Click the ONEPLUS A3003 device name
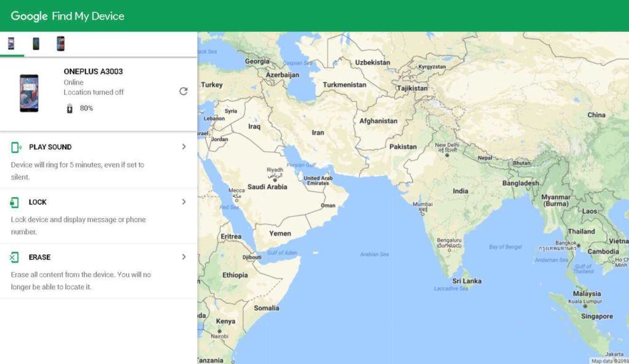 pos(93,72)
